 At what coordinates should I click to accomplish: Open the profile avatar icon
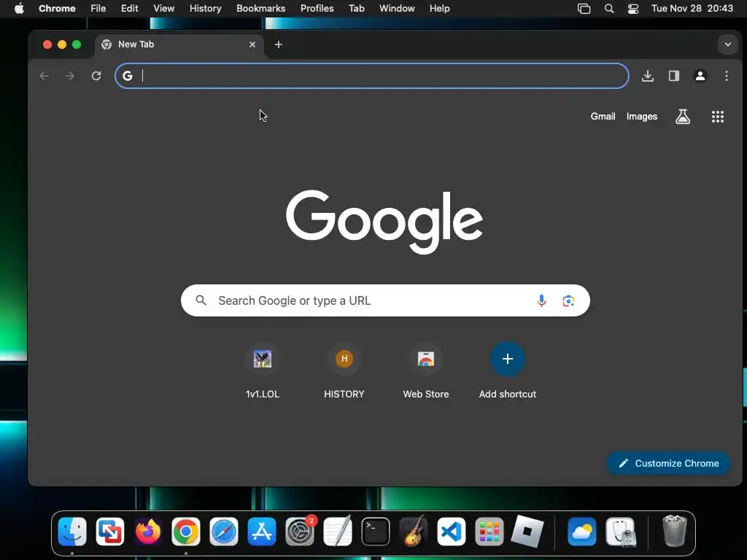pyautogui.click(x=700, y=76)
